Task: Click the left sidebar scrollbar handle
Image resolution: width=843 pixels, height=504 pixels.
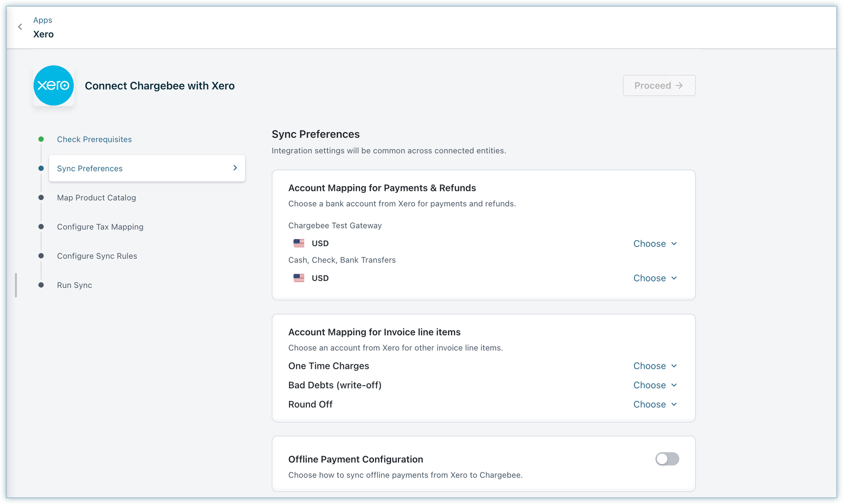Action: (x=16, y=285)
